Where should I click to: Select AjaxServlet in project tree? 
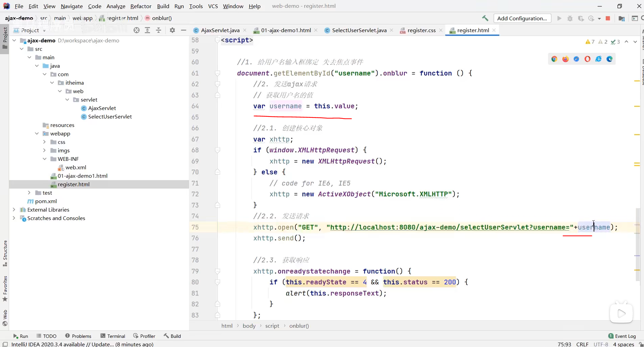[102, 108]
